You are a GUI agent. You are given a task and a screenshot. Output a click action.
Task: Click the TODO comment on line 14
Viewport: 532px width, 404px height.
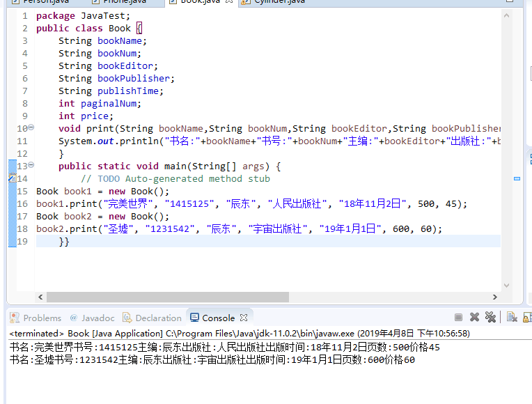(175, 179)
